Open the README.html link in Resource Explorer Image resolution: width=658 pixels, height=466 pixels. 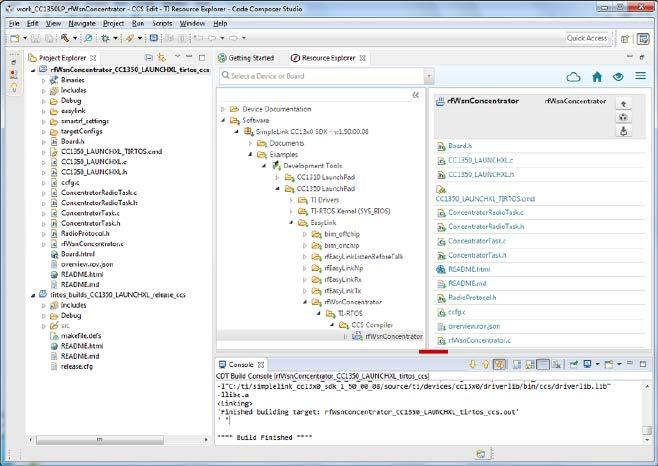469,270
